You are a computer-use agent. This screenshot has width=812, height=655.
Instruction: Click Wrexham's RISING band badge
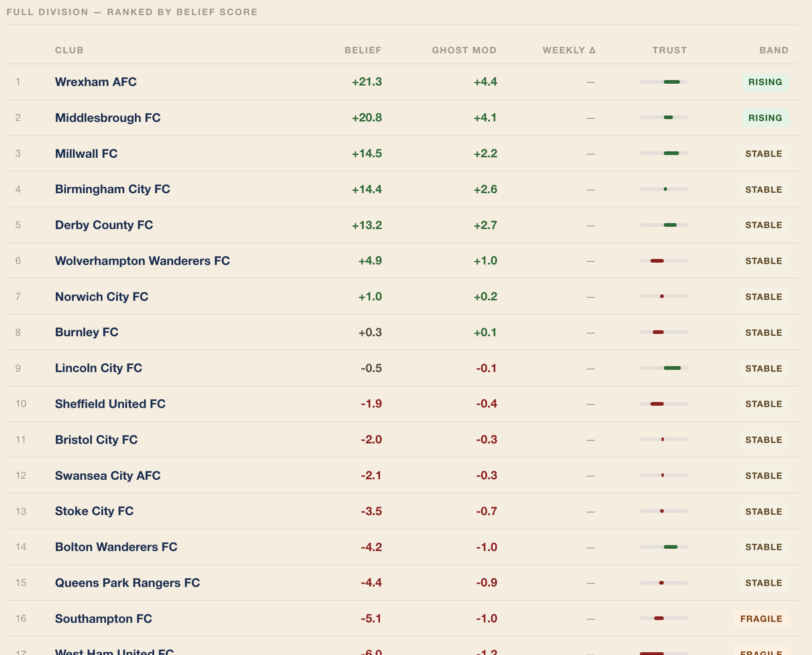tap(765, 82)
